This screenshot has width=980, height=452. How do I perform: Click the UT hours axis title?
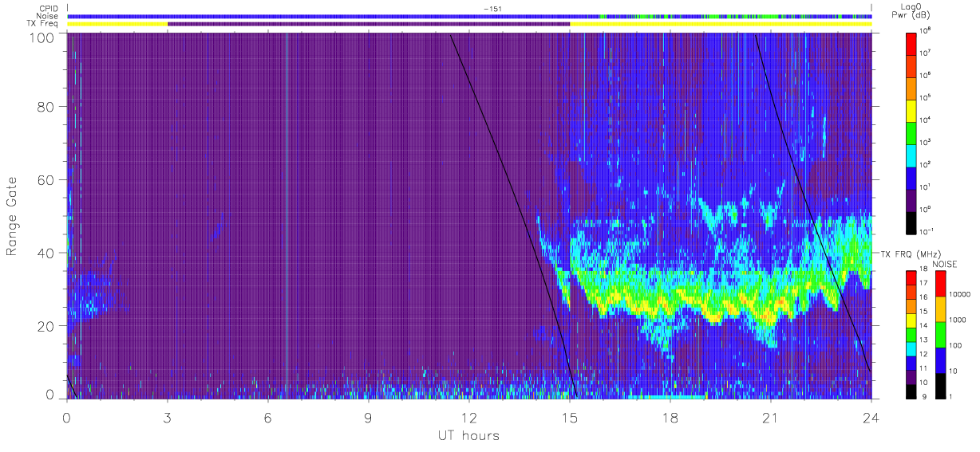click(468, 435)
